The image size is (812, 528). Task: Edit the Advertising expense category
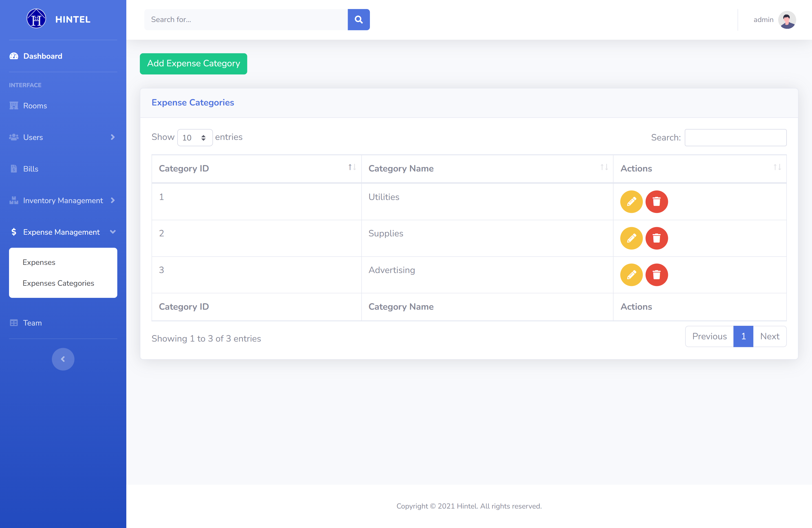631,275
